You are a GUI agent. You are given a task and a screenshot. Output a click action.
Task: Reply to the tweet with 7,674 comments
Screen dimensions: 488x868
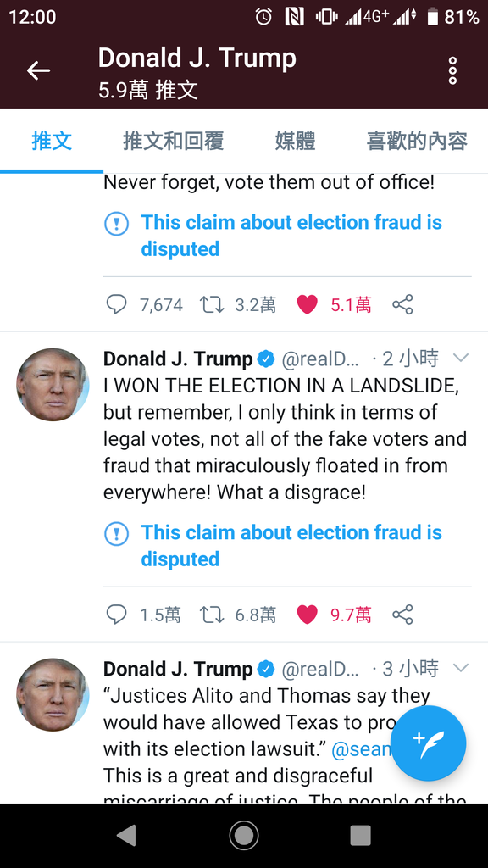pyautogui.click(x=116, y=304)
